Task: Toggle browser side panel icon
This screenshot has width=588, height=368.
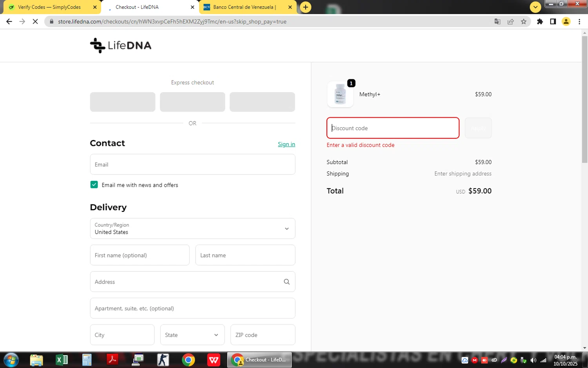Action: point(553,22)
